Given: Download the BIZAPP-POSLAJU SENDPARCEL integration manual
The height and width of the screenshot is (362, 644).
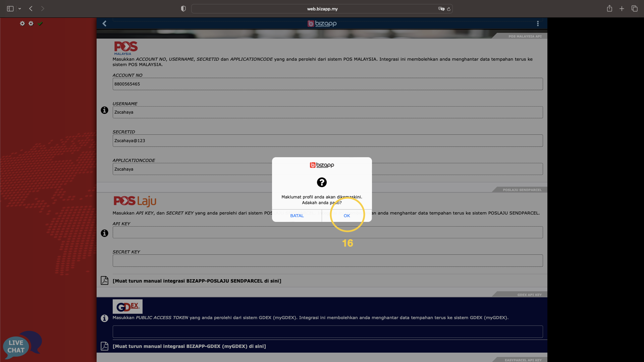Looking at the screenshot, I should pyautogui.click(x=197, y=281).
